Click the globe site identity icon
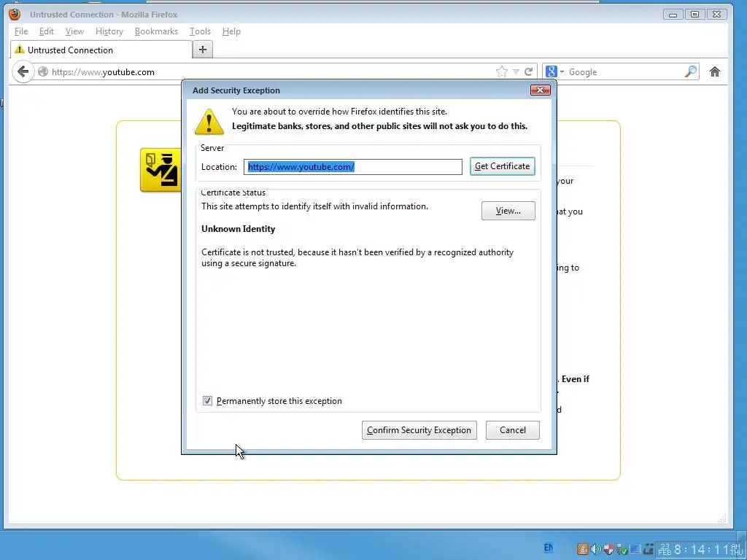Image resolution: width=747 pixels, height=560 pixels. tap(43, 72)
